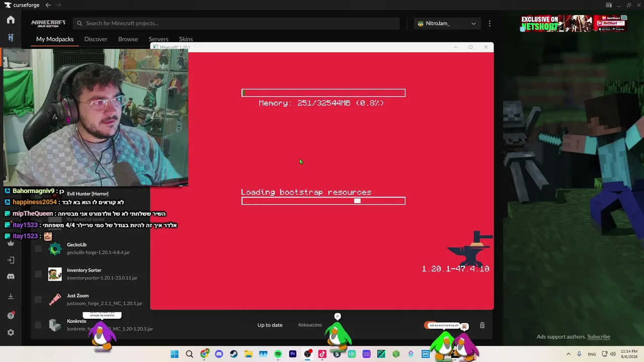Viewport: 644px width, 362px height.
Task: Click the GeckoLib mod name
Action: [77, 245]
